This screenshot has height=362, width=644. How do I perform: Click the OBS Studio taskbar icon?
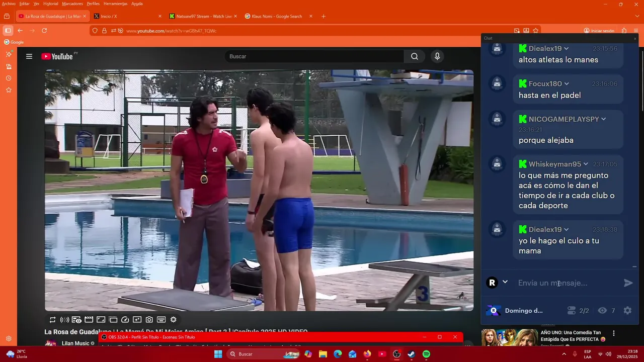pos(396,354)
